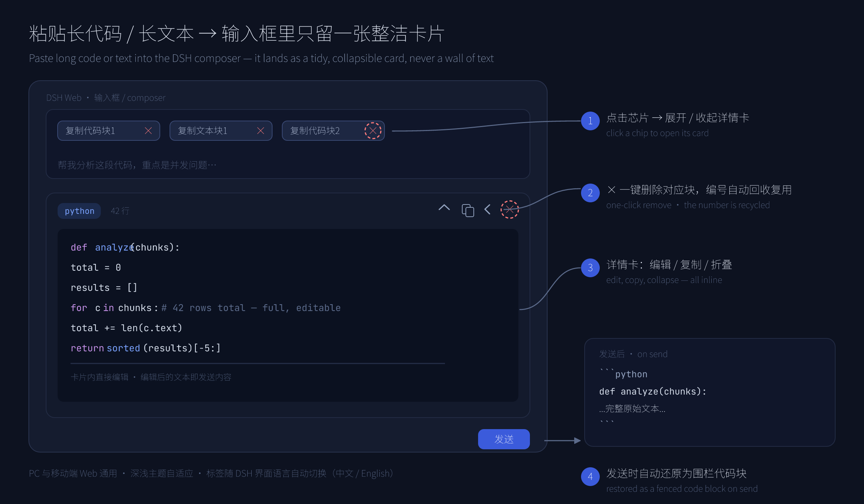The width and height of the screenshot is (864, 504).
Task: Click the main title 粘贴长代码 / 长文本
Action: 237,34
